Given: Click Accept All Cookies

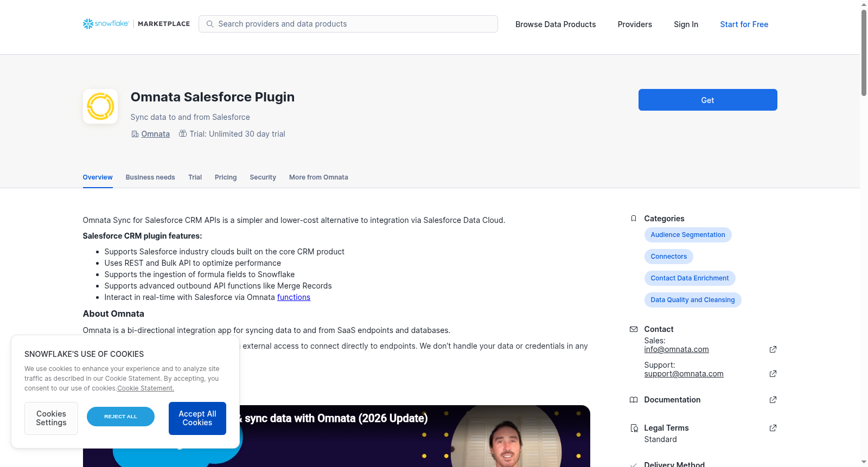Looking at the screenshot, I should coord(197,418).
